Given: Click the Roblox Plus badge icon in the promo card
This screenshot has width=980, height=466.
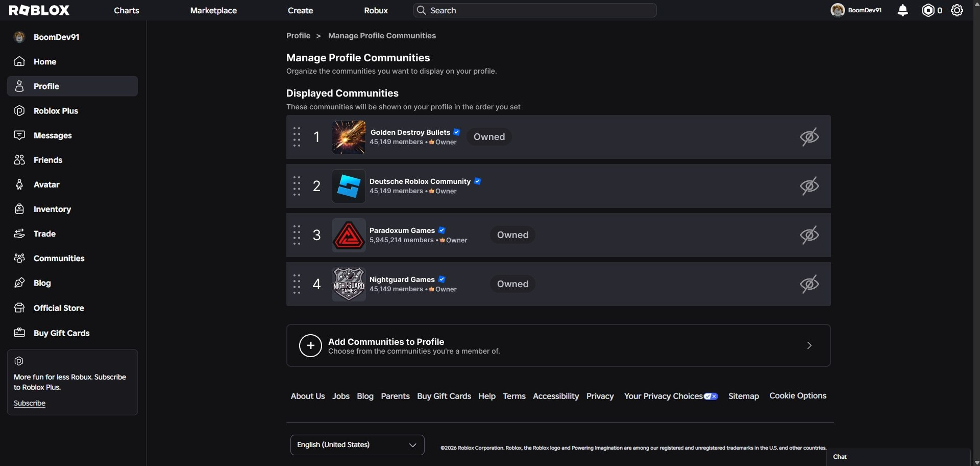Looking at the screenshot, I should [19, 361].
